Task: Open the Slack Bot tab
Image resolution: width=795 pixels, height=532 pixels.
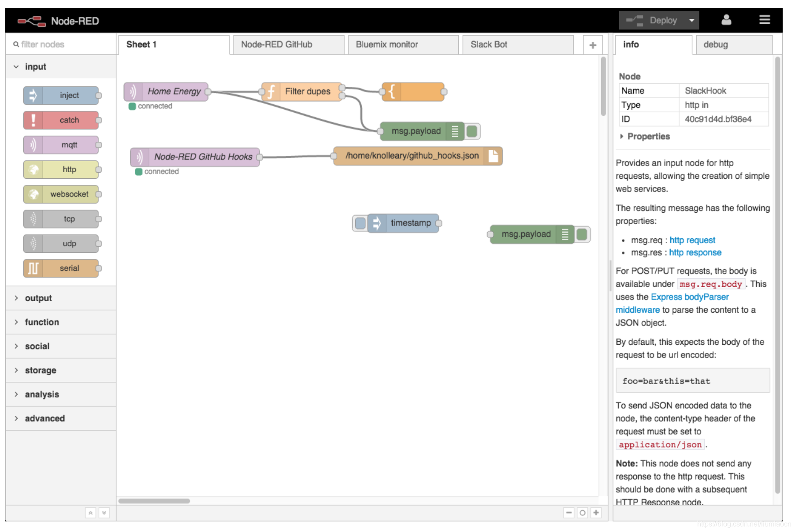Action: (518, 44)
